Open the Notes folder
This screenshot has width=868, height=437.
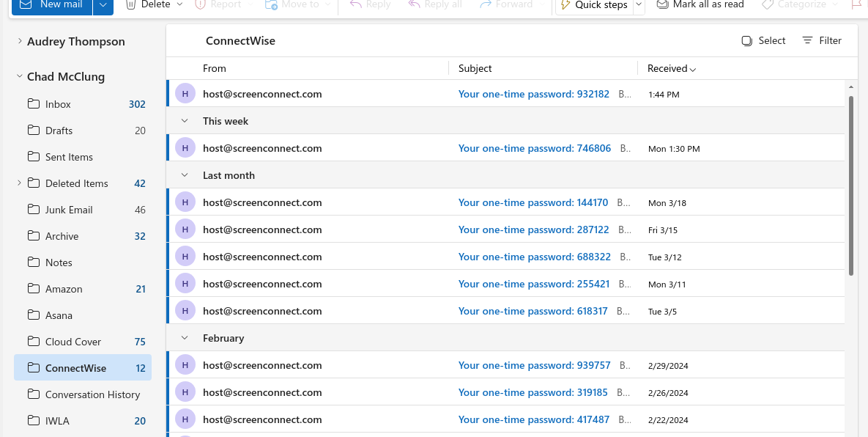83,262
